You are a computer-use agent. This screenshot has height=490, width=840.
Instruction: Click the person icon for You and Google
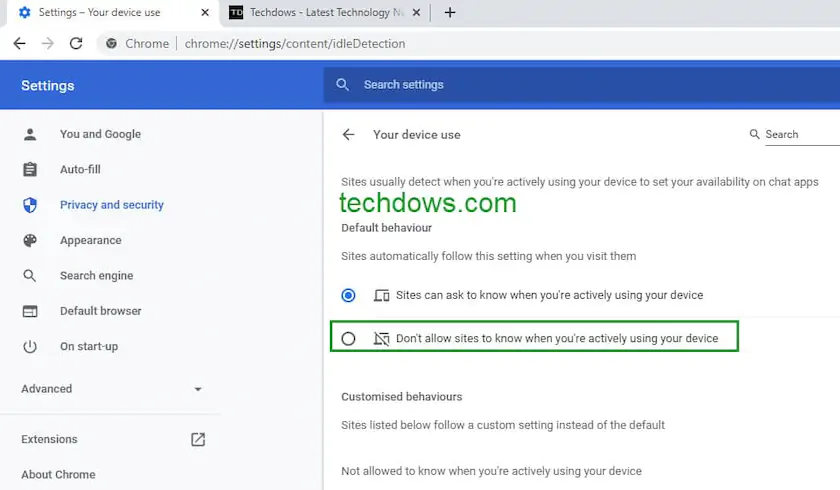tap(30, 134)
